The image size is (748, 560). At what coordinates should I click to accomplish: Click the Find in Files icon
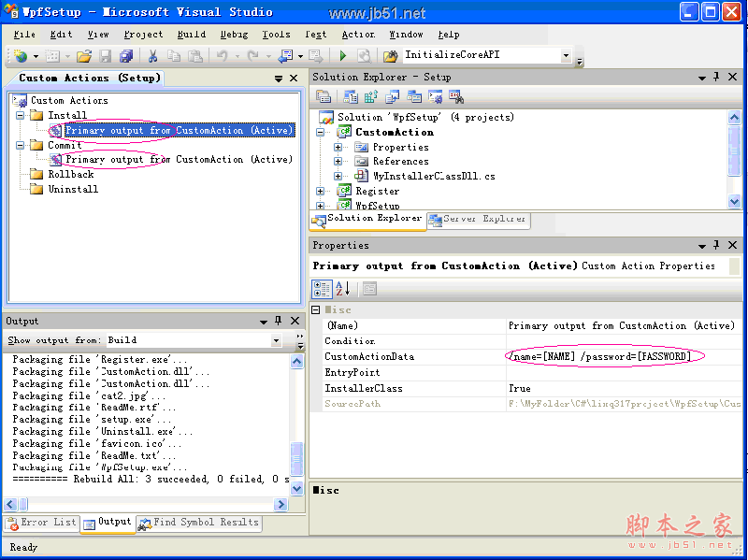[390, 56]
